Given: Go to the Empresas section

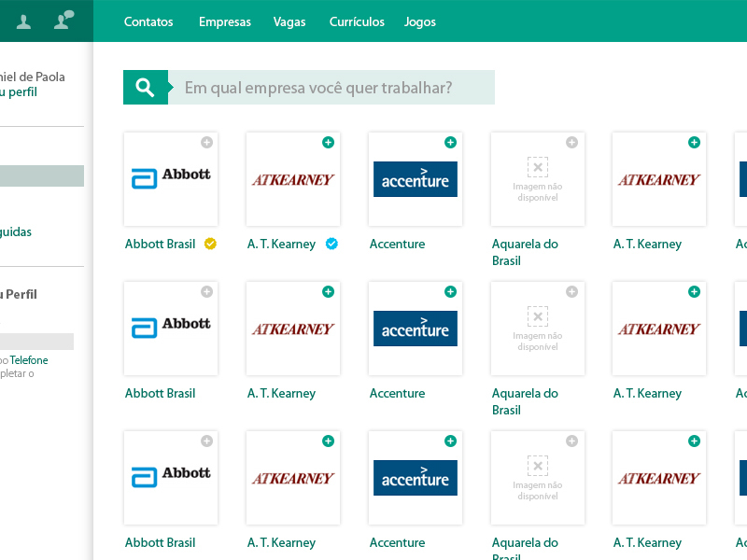Looking at the screenshot, I should [225, 21].
